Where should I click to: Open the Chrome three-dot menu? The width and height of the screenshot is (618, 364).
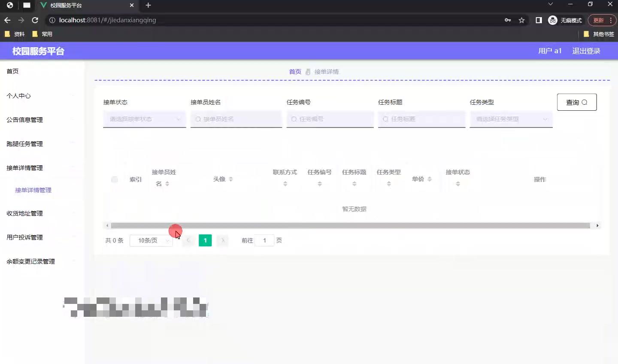pos(611,20)
